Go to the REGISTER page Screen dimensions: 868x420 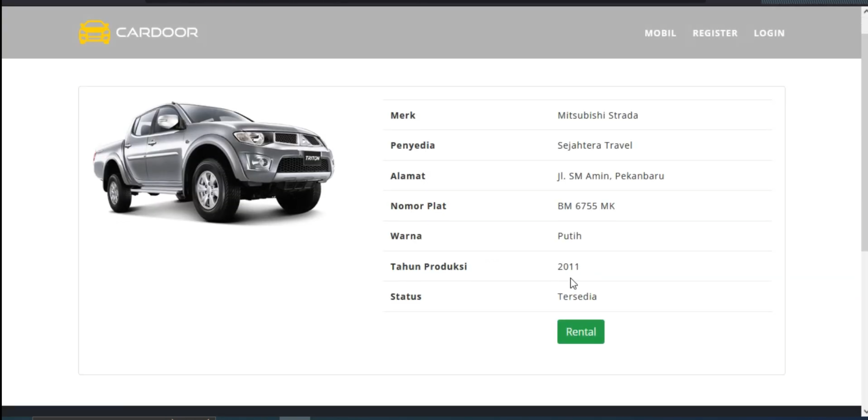[715, 33]
